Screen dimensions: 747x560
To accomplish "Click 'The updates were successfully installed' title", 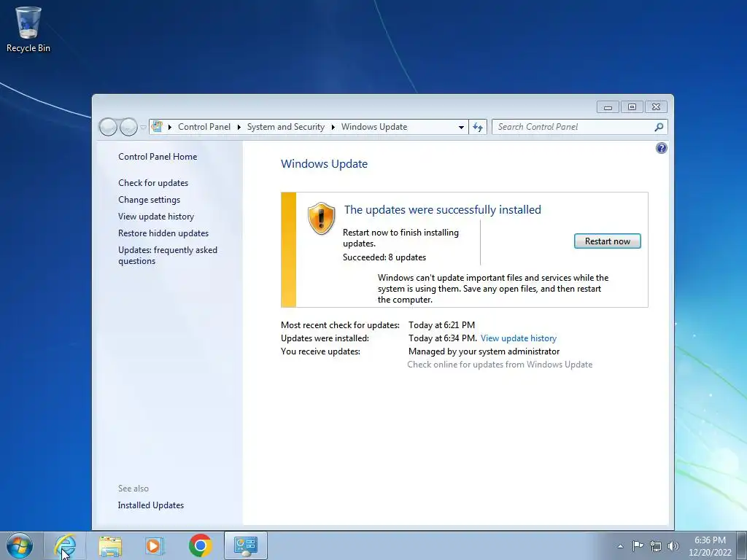I will pyautogui.click(x=443, y=209).
